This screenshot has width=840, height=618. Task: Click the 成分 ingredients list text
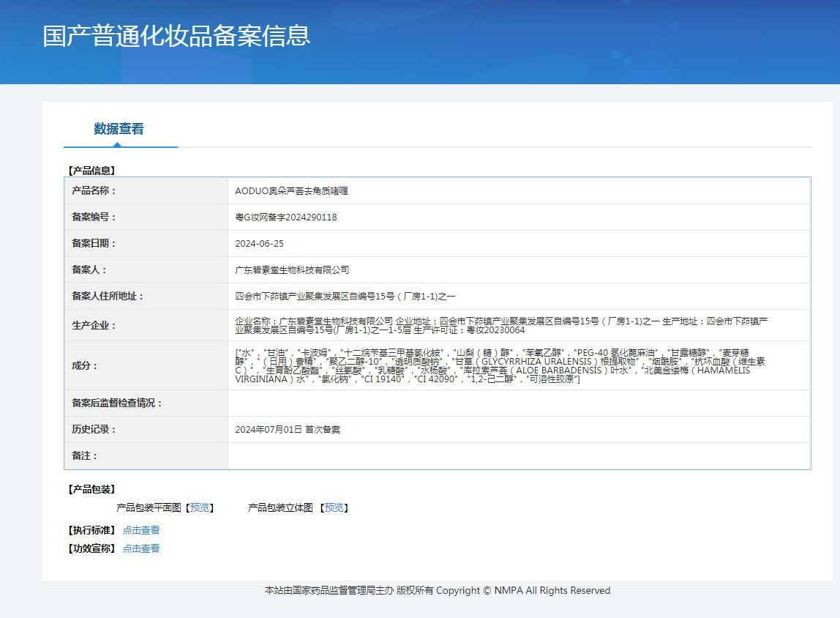tap(500, 365)
